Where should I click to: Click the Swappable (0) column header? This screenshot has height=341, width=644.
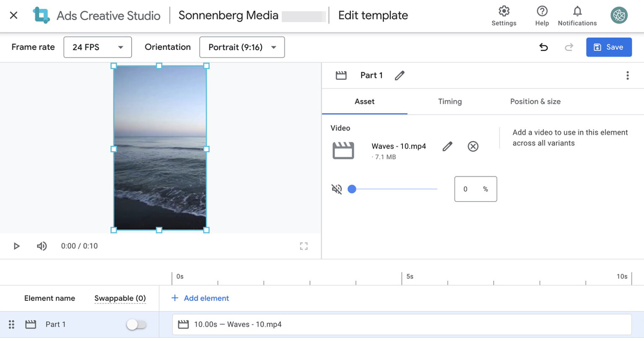[120, 298]
